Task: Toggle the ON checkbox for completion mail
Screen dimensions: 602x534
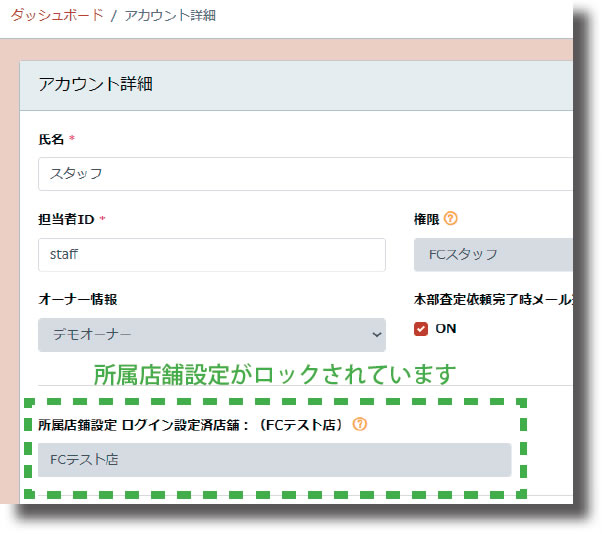Action: (x=421, y=328)
